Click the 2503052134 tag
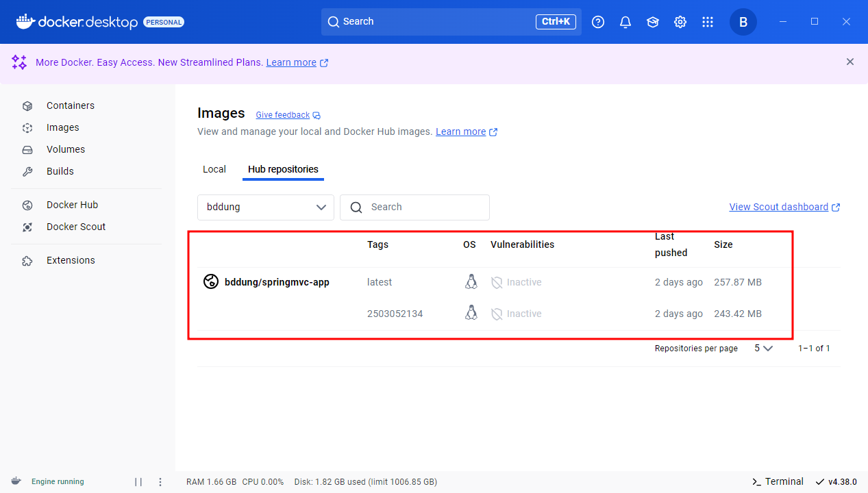868x493 pixels. tap(395, 314)
